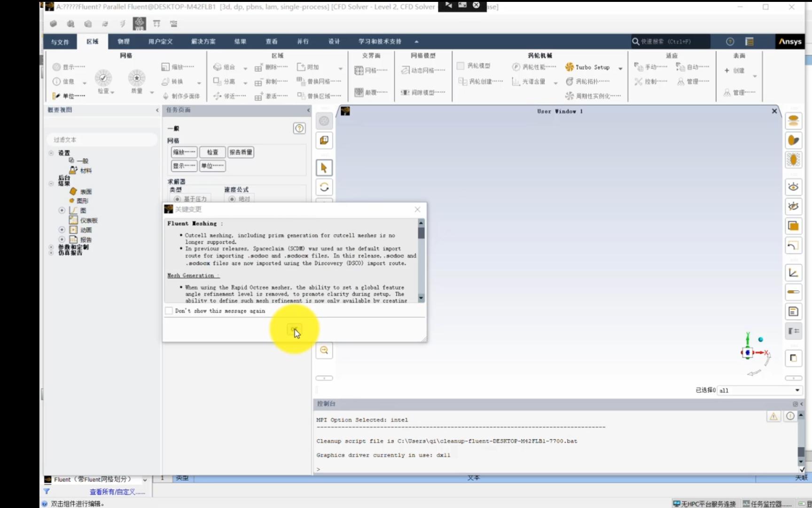This screenshot has height=508, width=812.
Task: Click 制作多面体 (Make Polyhedra) in ribbon
Action: [x=181, y=96]
